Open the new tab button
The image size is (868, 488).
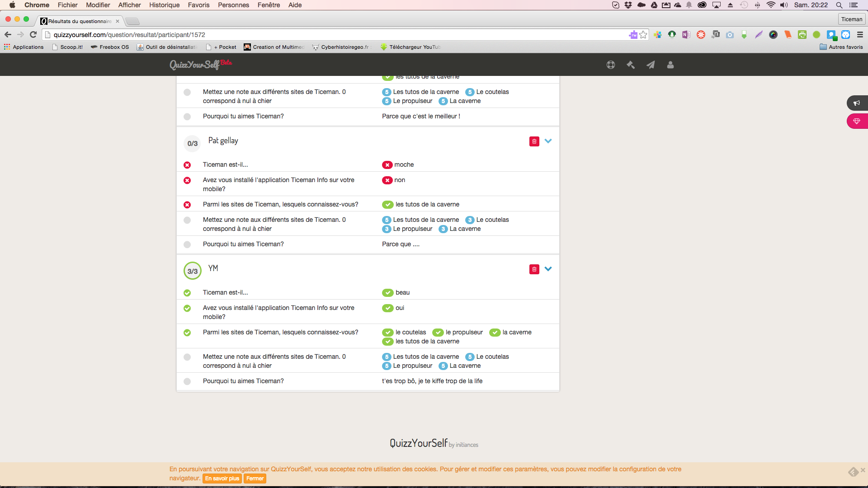[132, 21]
